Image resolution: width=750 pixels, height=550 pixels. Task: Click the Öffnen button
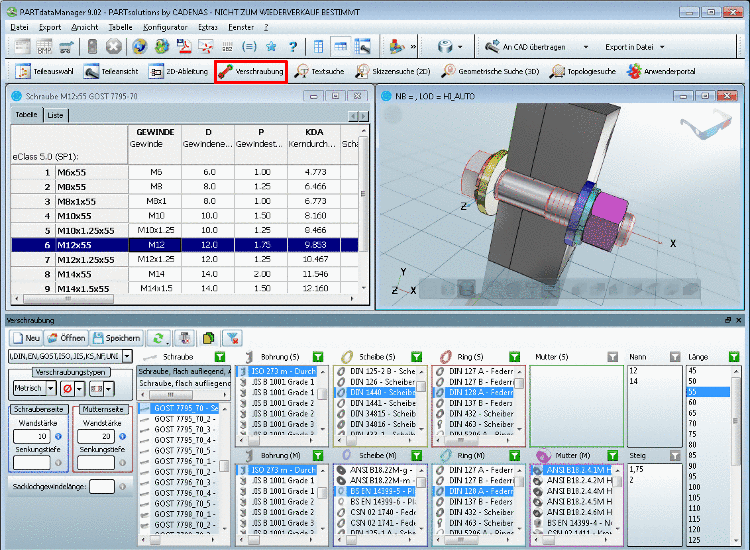pyautogui.click(x=68, y=338)
